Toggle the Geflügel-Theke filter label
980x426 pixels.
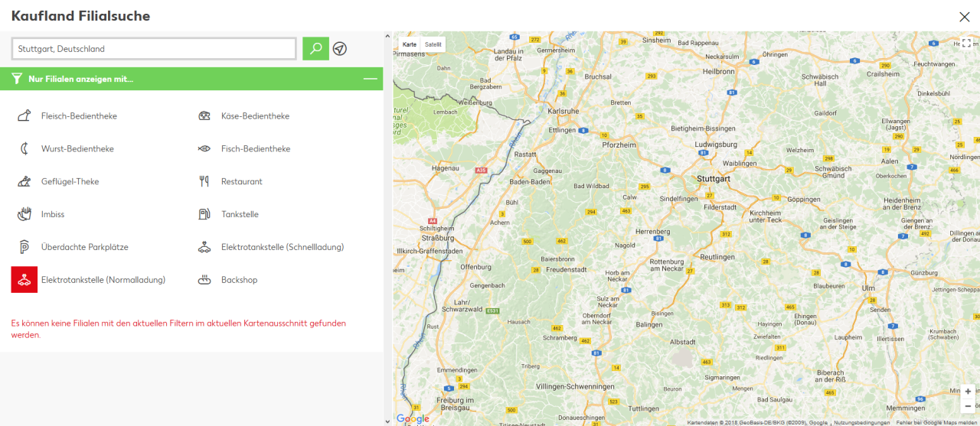(70, 182)
